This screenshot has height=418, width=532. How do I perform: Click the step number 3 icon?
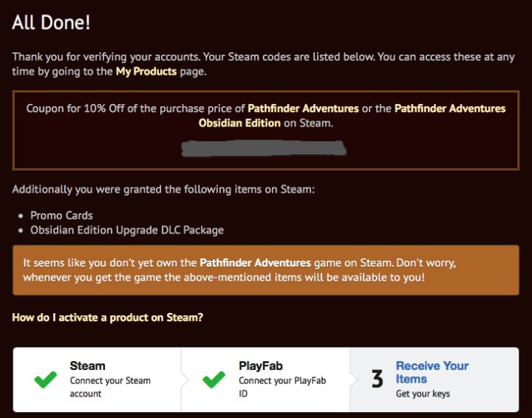click(378, 380)
